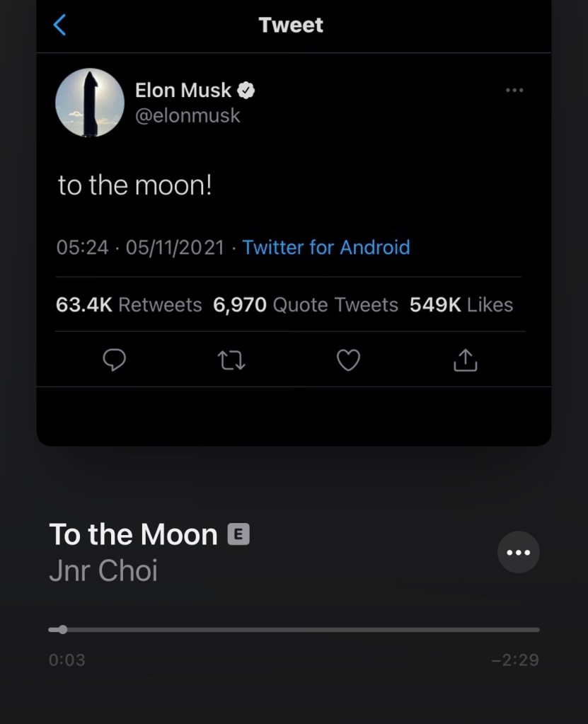Tap the @elonmusk handle

(188, 115)
